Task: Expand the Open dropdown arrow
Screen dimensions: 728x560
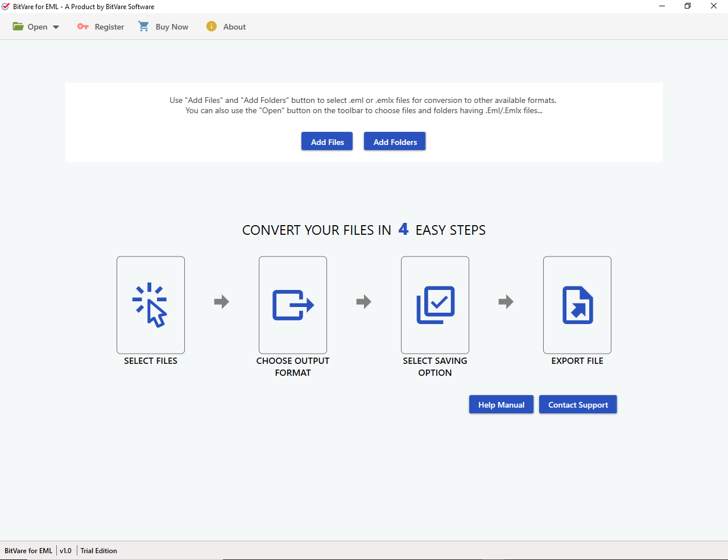Action: pyautogui.click(x=56, y=27)
